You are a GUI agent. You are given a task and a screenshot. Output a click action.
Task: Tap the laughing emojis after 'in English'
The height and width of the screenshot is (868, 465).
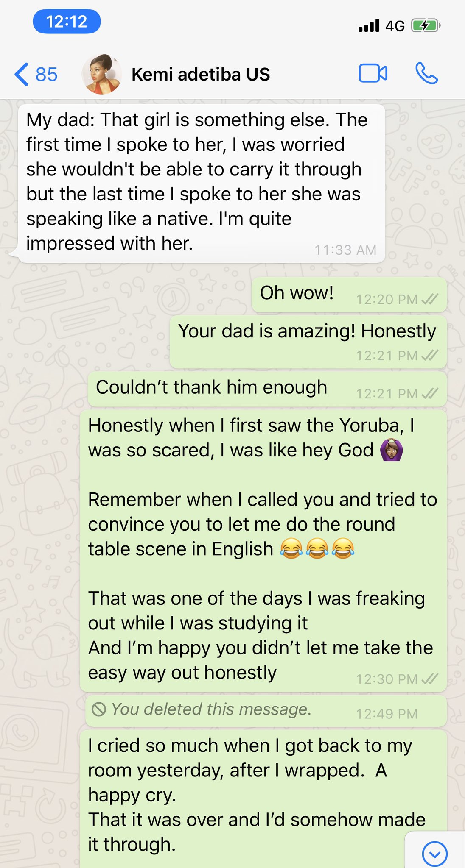point(317,549)
